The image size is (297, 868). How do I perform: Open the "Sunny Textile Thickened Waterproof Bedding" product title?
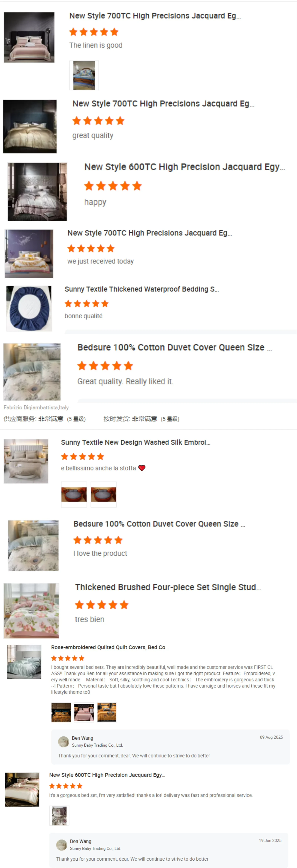141,289
